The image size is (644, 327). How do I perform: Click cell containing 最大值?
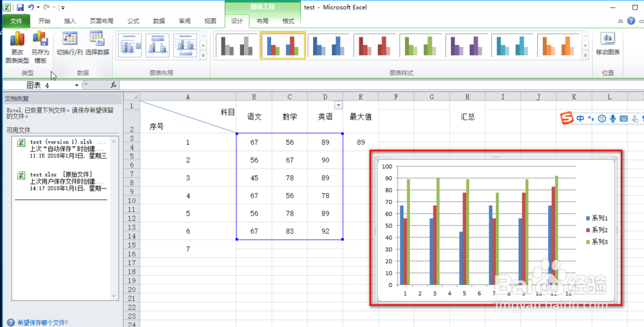pos(361,117)
